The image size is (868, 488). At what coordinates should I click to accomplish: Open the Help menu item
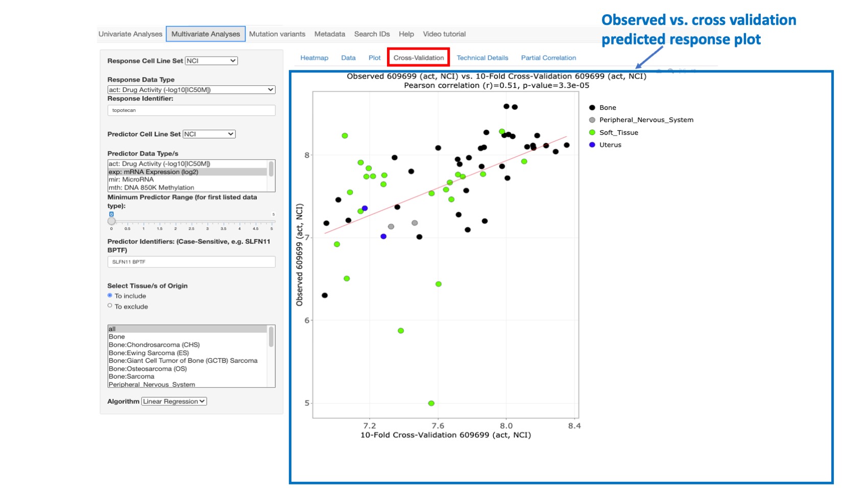point(406,34)
